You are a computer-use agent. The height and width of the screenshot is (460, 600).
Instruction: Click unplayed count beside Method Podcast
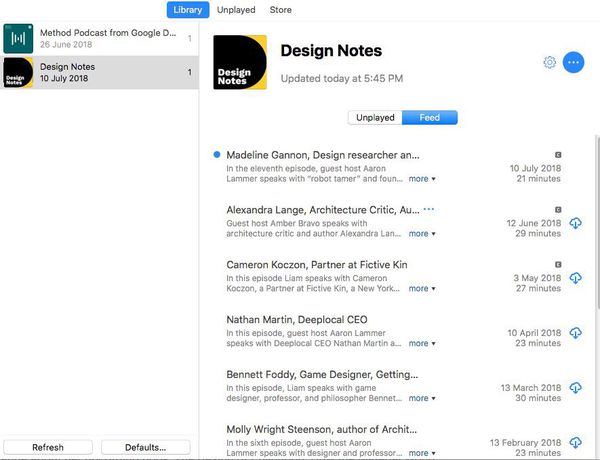(x=189, y=38)
